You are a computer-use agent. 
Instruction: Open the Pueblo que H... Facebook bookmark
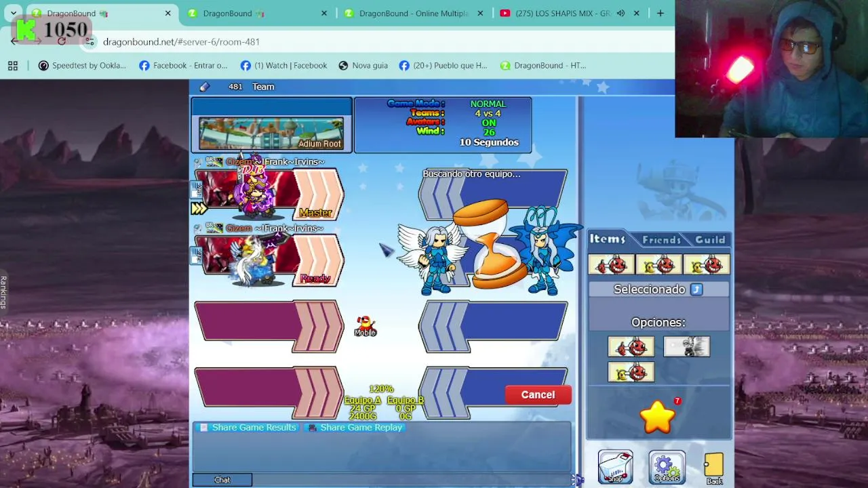pos(443,66)
